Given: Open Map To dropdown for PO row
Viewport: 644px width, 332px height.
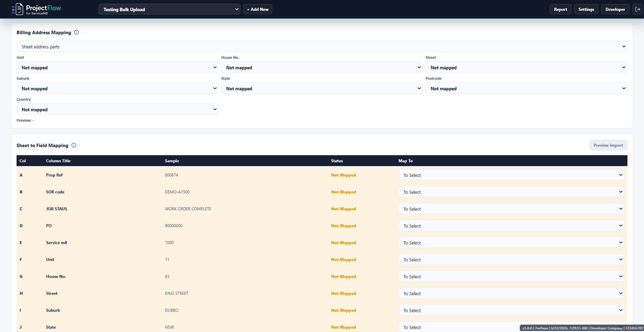Looking at the screenshot, I should click(x=511, y=226).
